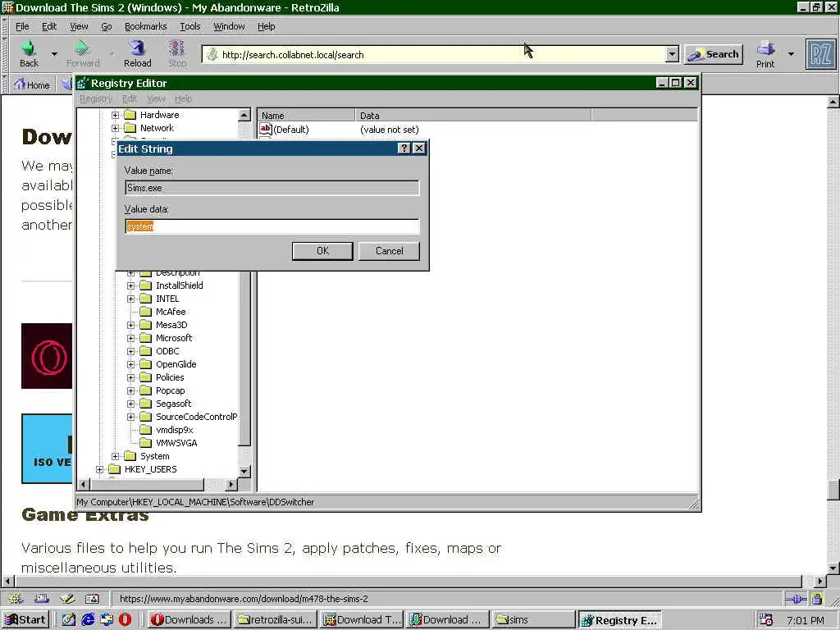Image resolution: width=840 pixels, height=630 pixels.
Task: Click the Stop loading icon
Action: [177, 48]
